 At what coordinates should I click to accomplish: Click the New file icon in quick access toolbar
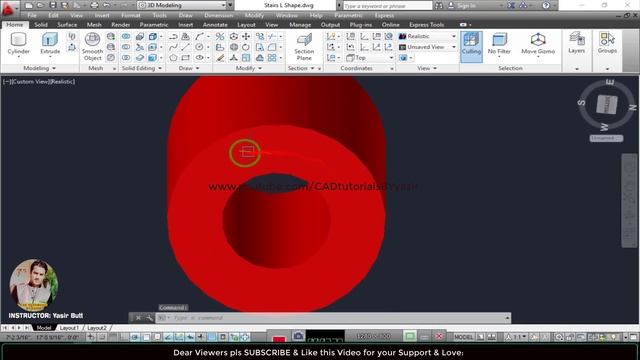pyautogui.click(x=29, y=5)
